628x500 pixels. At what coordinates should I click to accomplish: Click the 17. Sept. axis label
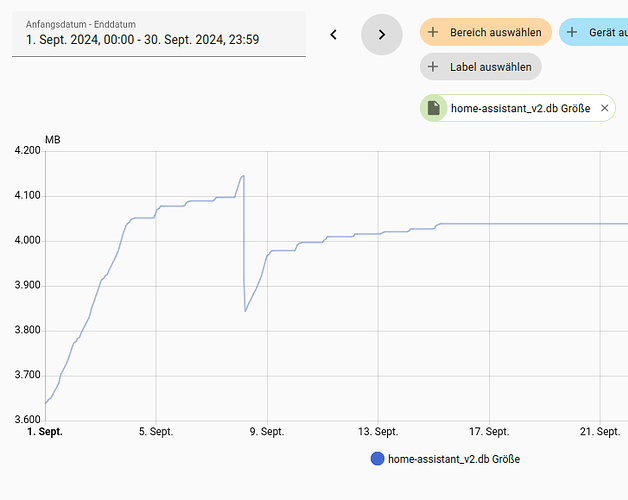coord(489,431)
